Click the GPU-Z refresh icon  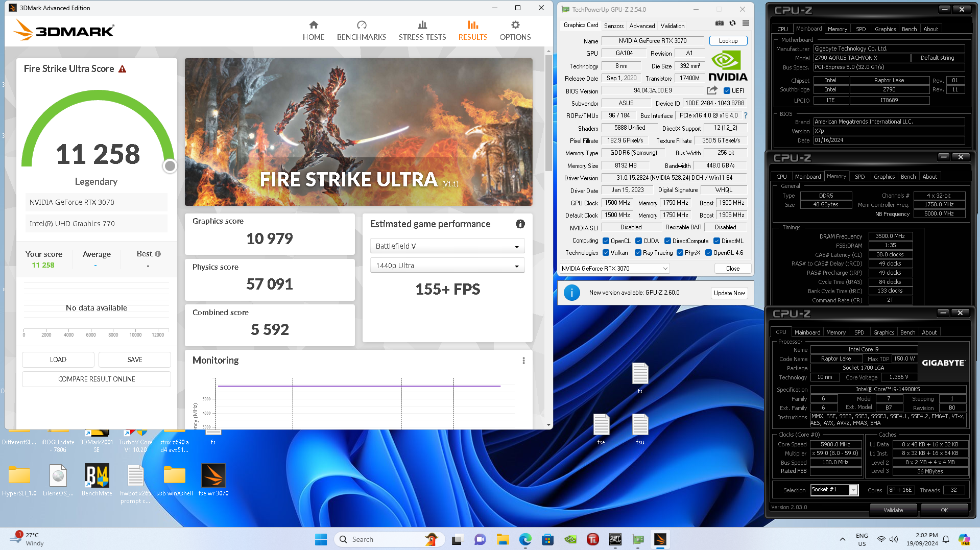[732, 23]
